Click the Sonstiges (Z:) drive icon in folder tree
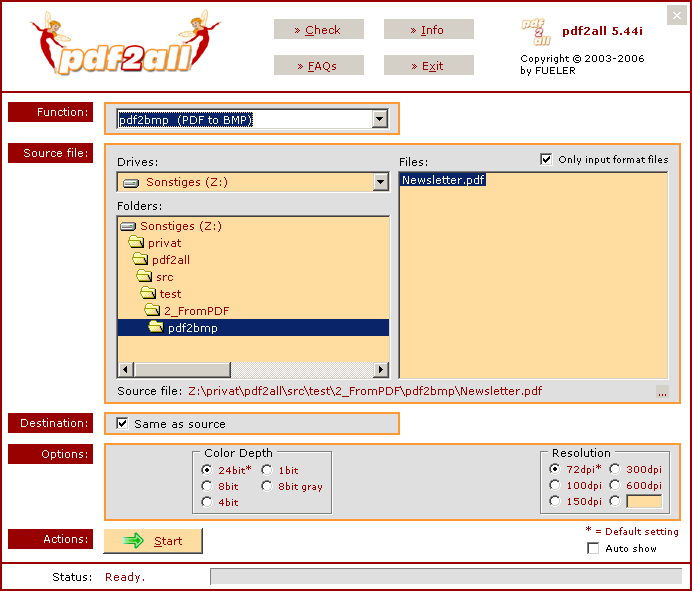The width and height of the screenshot is (692, 591). pos(128,226)
